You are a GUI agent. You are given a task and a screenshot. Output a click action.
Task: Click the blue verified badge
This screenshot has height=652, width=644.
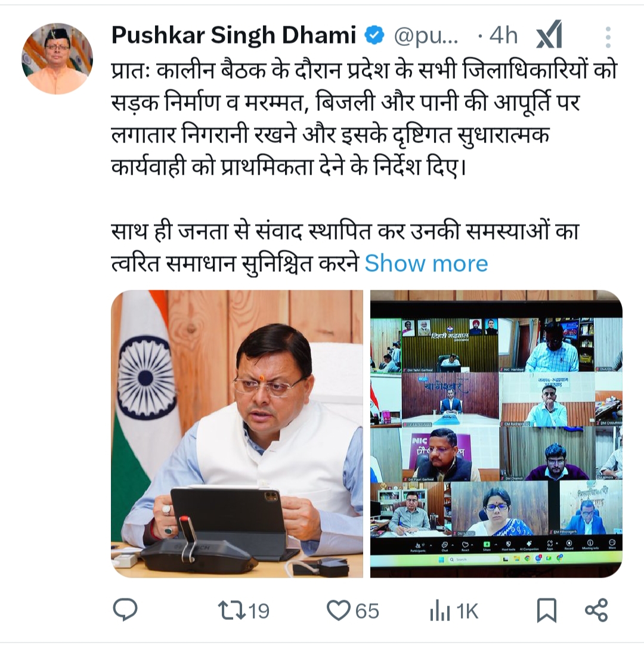tap(374, 35)
